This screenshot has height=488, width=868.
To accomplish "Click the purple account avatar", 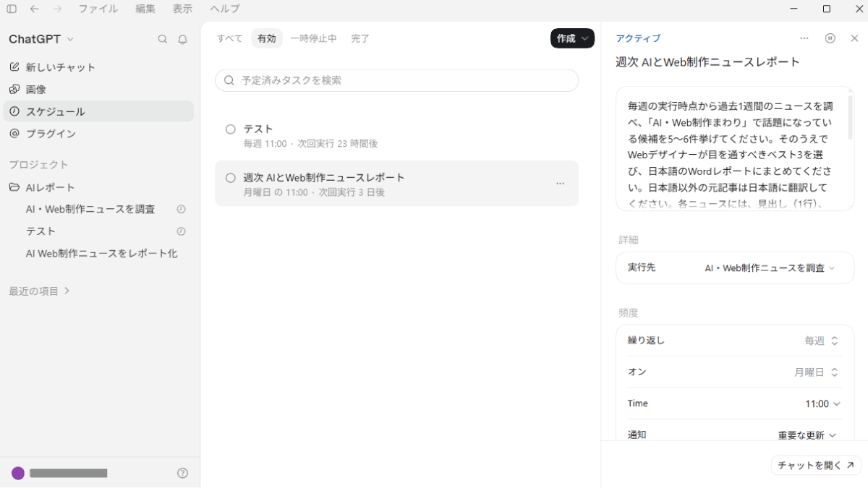I will pos(18,473).
